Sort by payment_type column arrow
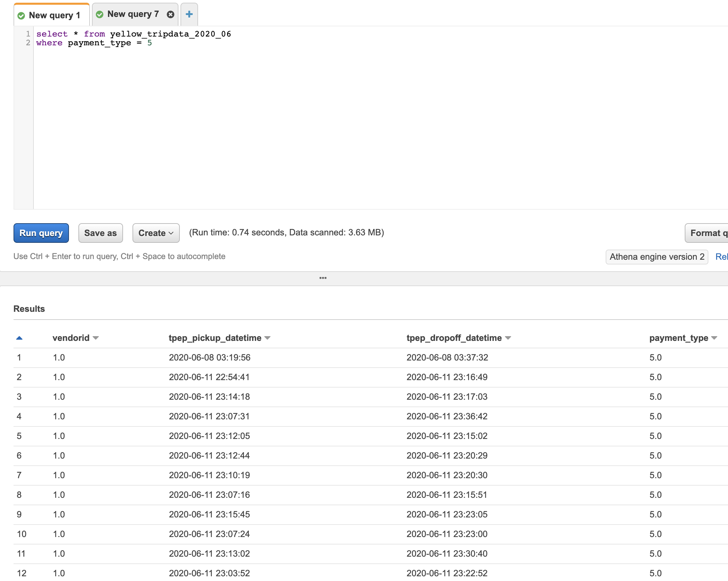Screen dimensions: 728x581 click(714, 338)
